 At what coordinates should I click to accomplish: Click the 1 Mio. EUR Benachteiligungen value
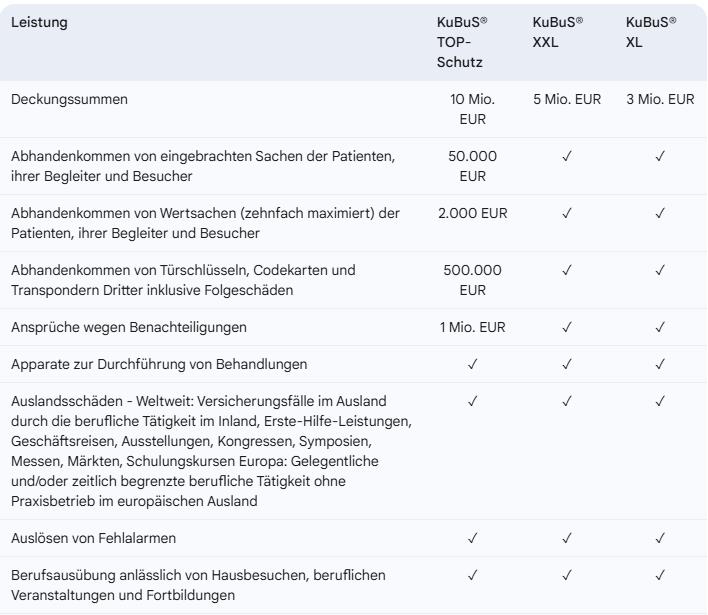472,327
